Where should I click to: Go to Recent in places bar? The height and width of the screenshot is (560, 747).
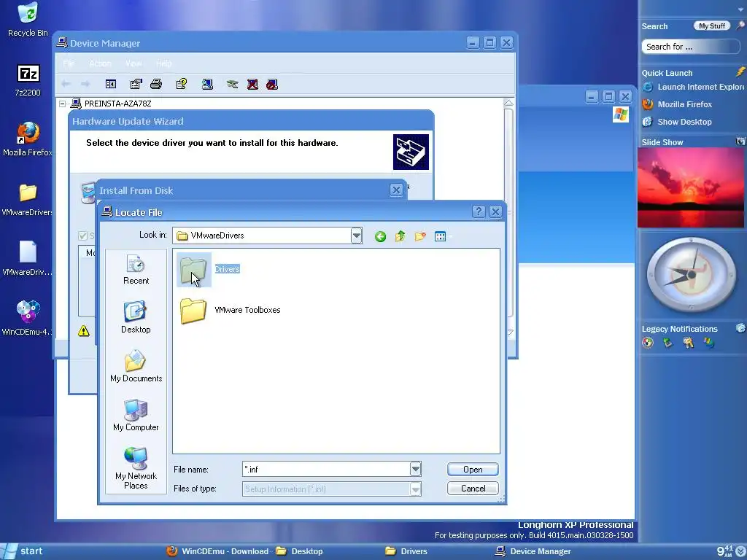coord(136,270)
